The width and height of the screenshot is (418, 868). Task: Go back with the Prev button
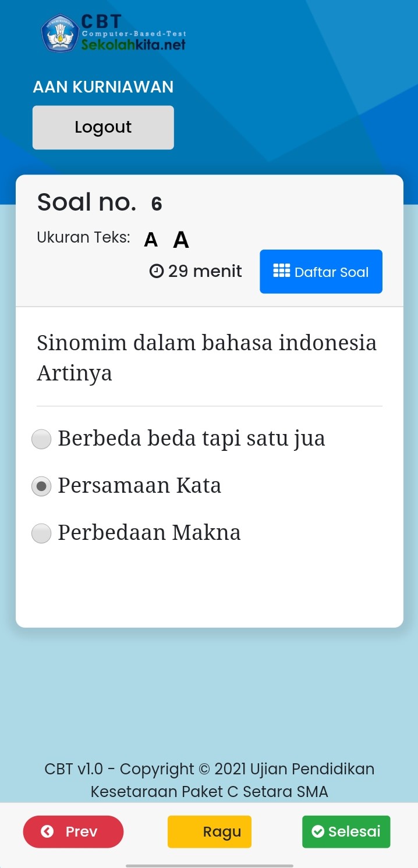click(x=73, y=832)
